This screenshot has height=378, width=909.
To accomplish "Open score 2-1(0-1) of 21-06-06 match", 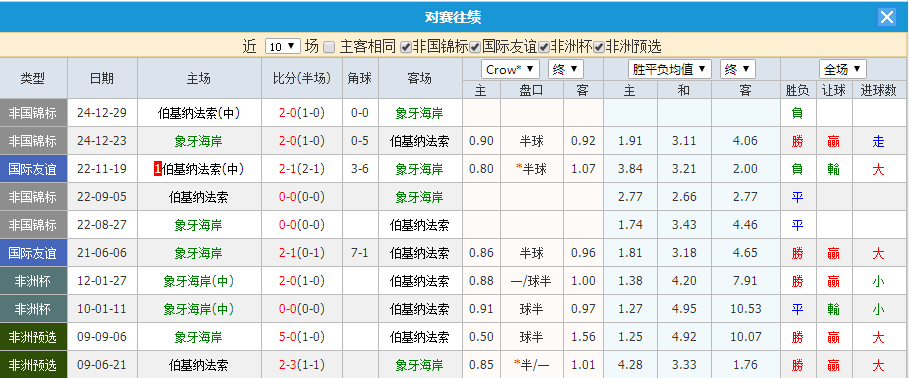I will pyautogui.click(x=302, y=253).
